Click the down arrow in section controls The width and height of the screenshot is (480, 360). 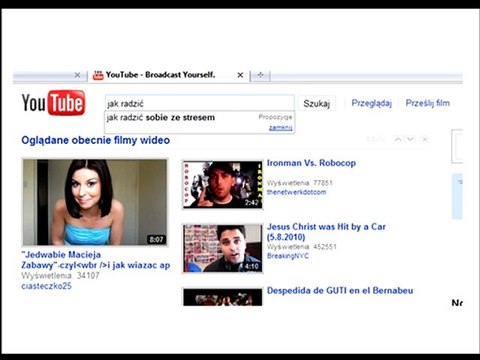410,139
